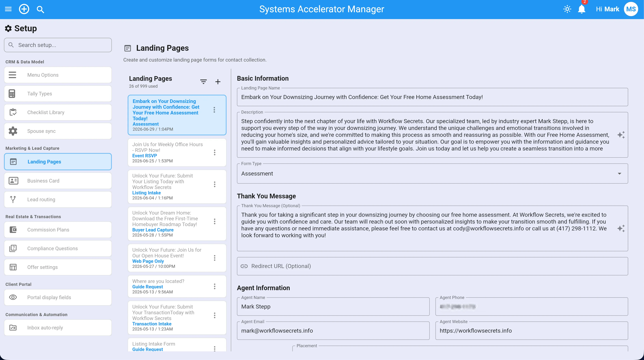The image size is (644, 360).
Task: Focus the Search setup field
Action: (x=58, y=45)
